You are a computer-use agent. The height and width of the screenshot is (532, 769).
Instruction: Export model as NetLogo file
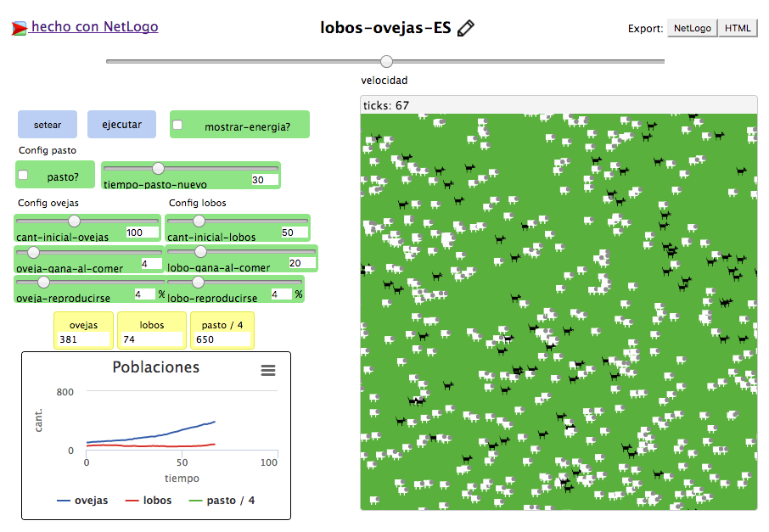pos(692,28)
